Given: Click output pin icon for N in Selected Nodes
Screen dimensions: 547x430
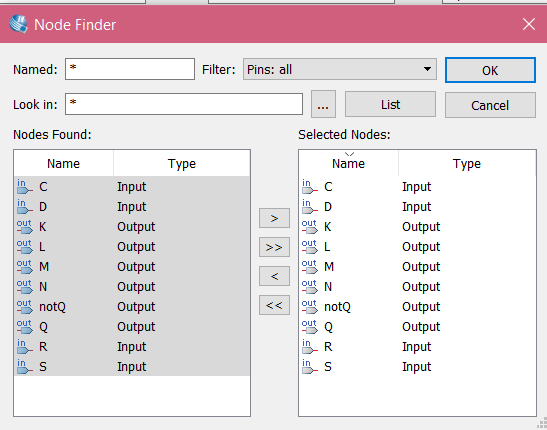Looking at the screenshot, I should tap(310, 287).
